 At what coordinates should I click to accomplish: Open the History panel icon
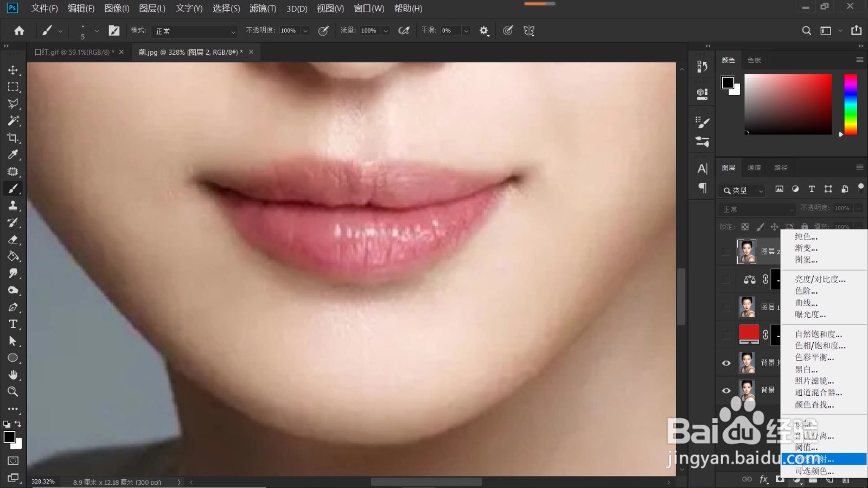(702, 67)
